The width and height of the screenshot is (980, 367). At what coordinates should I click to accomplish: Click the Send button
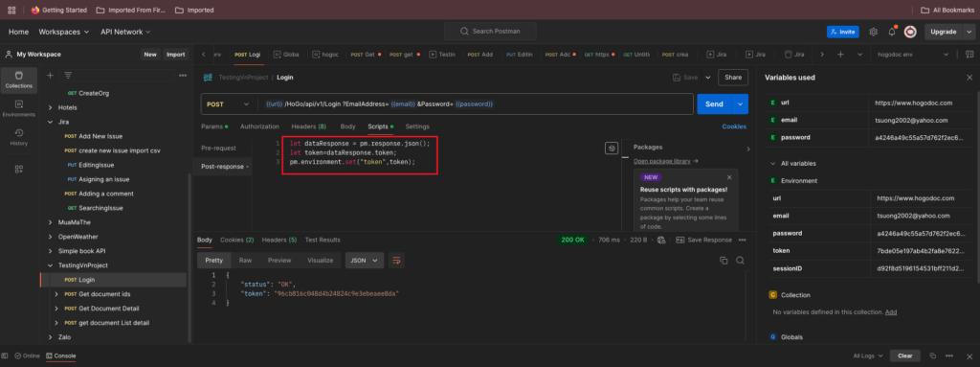click(714, 103)
